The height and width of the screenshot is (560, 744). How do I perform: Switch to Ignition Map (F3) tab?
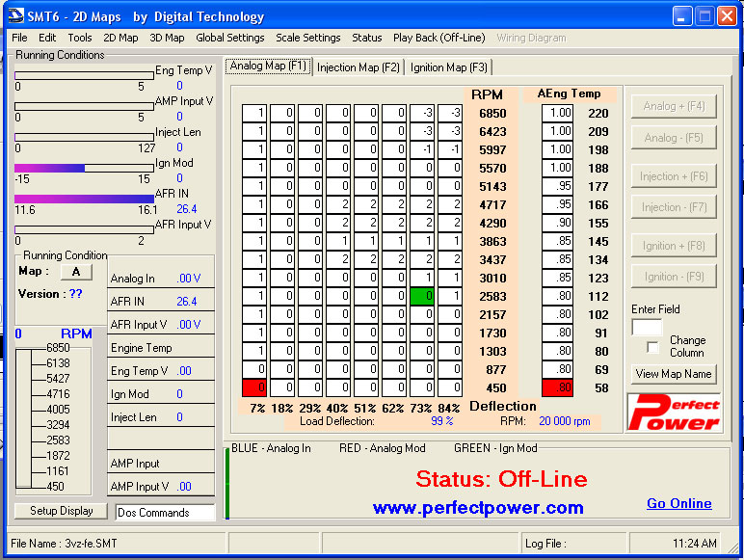point(449,67)
